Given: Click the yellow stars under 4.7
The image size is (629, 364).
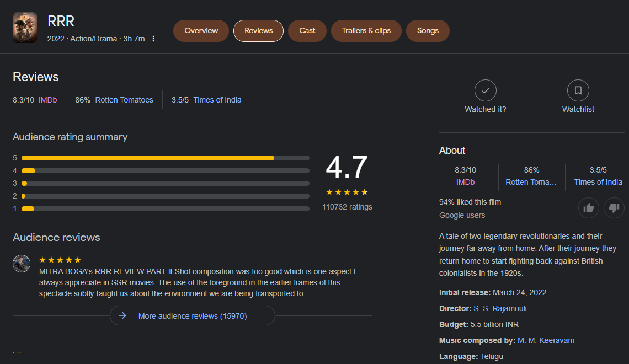Looking at the screenshot, I should pyautogui.click(x=347, y=192).
